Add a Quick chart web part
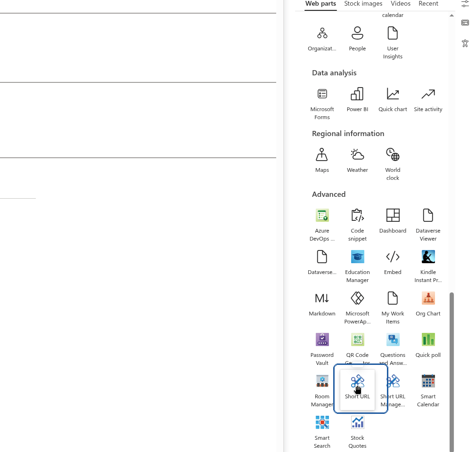This screenshot has height=452, width=476. pos(393,100)
